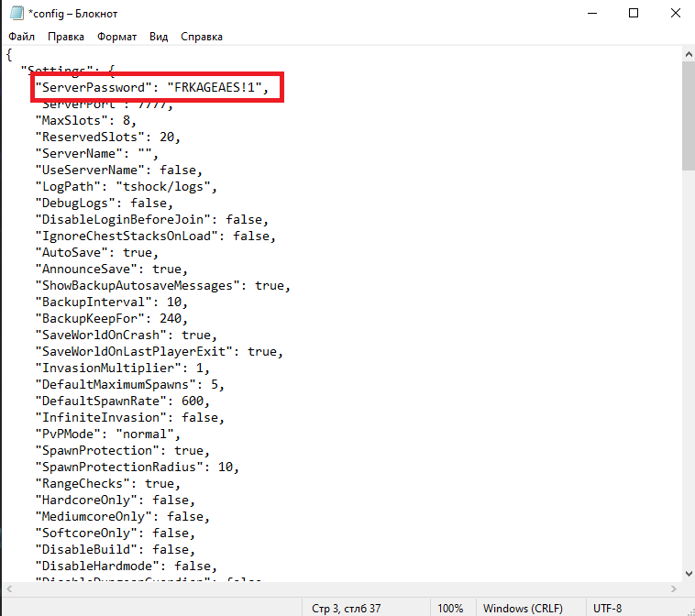Click the "DefaultMaximumSpawns": 5 line
This screenshot has height=616, width=695.
pyautogui.click(x=130, y=385)
